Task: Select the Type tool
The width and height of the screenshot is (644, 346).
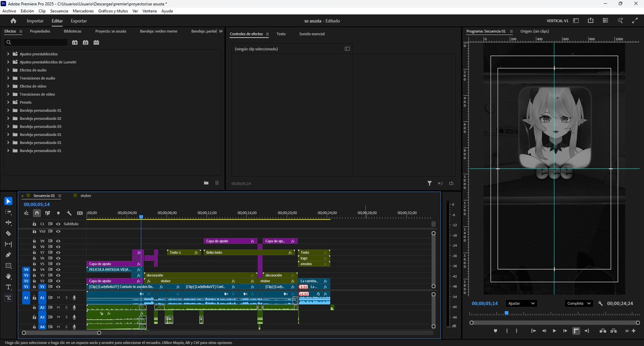Action: [8, 287]
